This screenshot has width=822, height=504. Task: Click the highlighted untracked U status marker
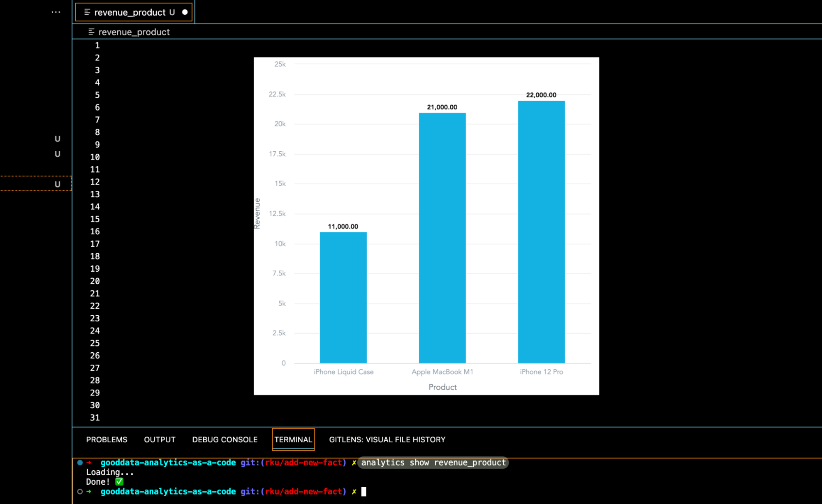coord(58,184)
